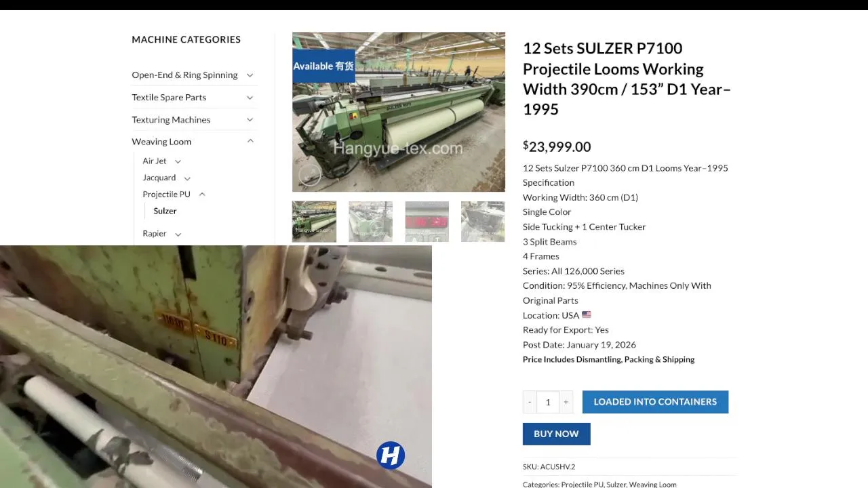This screenshot has height=488, width=868.
Task: Expand the Jacquard subcategory arrow
Action: (x=187, y=178)
